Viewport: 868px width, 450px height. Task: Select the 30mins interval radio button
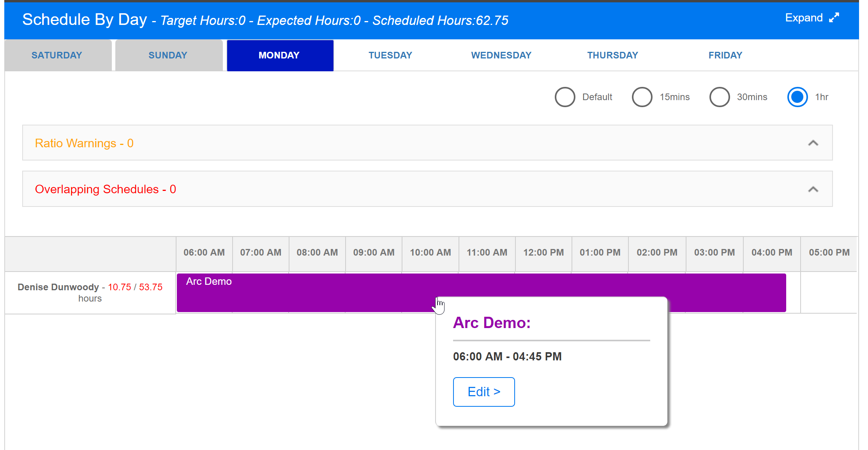point(719,97)
